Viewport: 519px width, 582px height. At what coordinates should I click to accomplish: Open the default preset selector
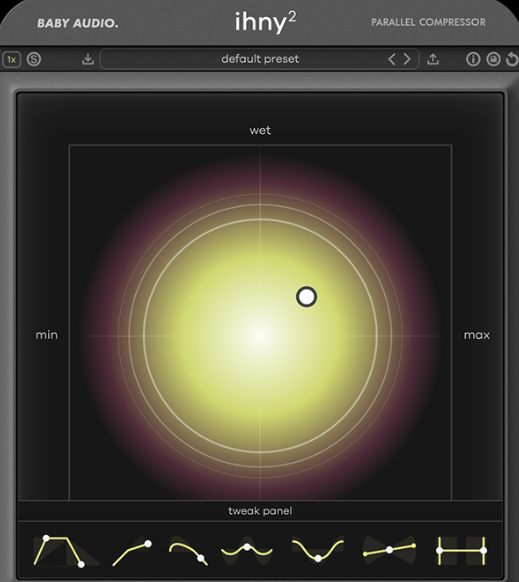[260, 59]
